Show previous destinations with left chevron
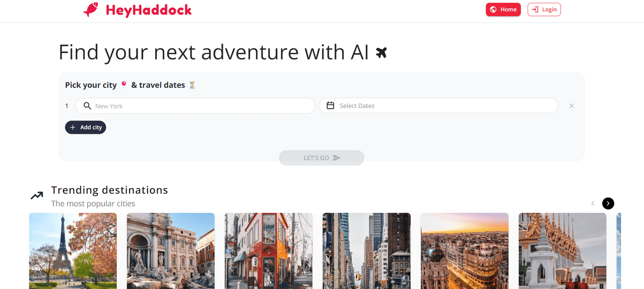This screenshot has height=289, width=644. click(x=592, y=203)
